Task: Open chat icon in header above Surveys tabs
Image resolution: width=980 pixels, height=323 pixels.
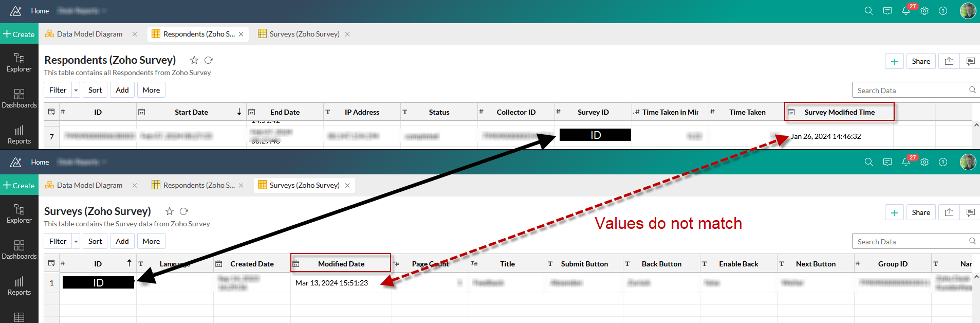Action: (887, 162)
